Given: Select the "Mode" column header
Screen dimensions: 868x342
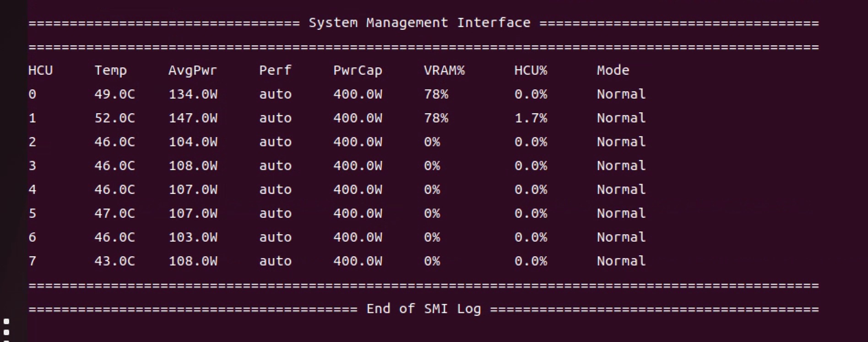Looking at the screenshot, I should tap(613, 70).
